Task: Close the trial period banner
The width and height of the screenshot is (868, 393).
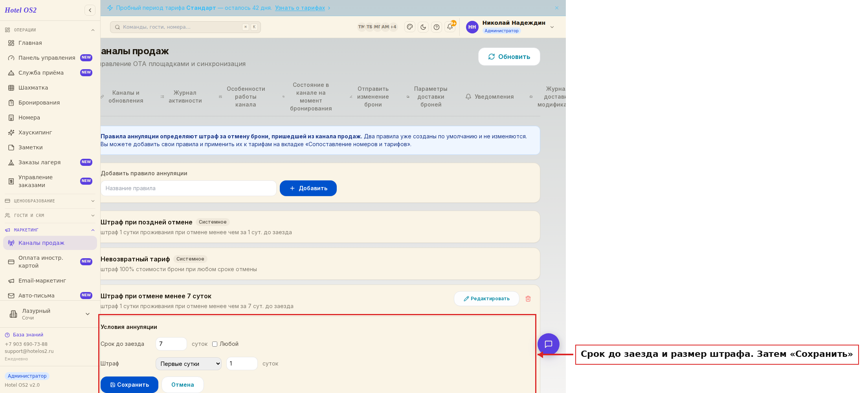Action: click(x=557, y=8)
